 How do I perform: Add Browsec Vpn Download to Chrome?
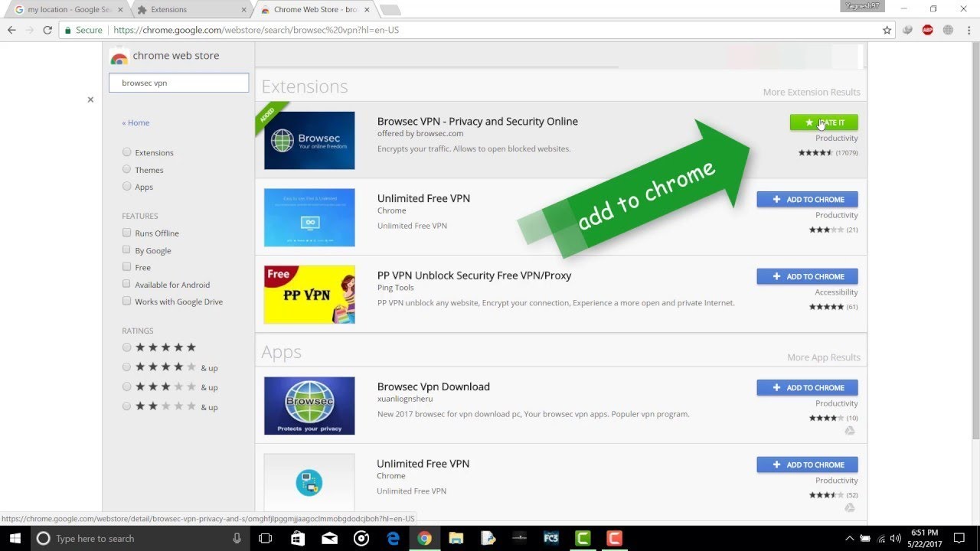pyautogui.click(x=807, y=388)
